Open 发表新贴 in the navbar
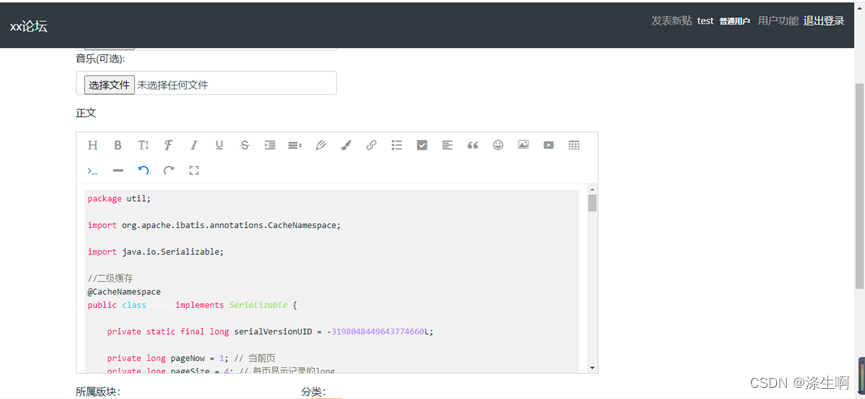Image resolution: width=865 pixels, height=399 pixels. (671, 21)
